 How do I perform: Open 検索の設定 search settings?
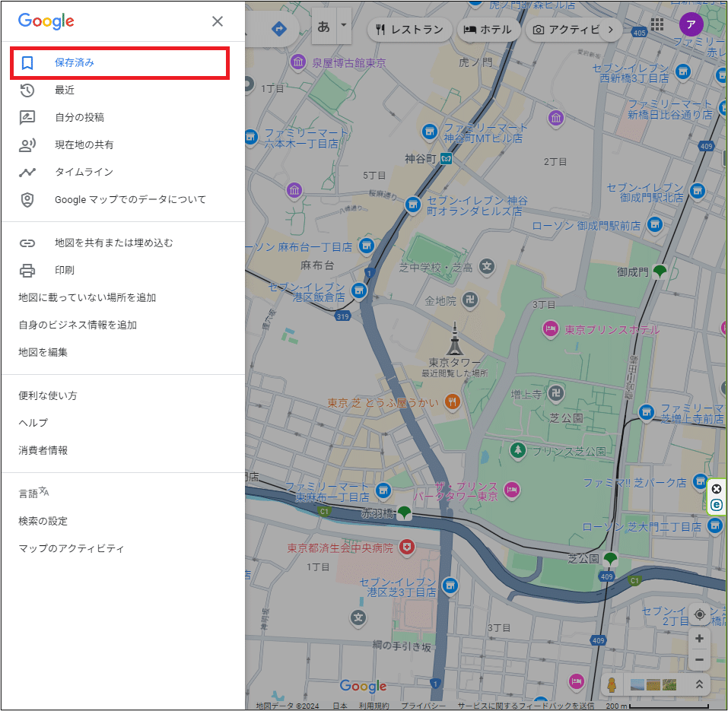click(x=43, y=521)
